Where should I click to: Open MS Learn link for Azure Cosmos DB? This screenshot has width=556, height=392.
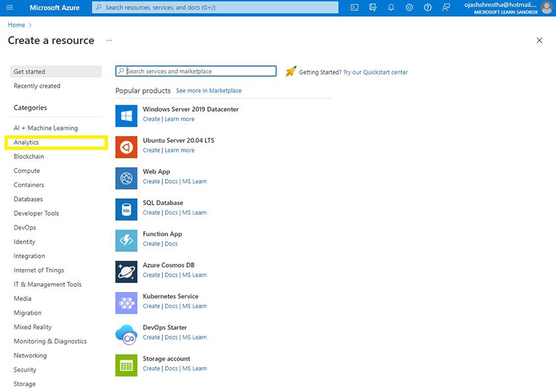pyautogui.click(x=194, y=275)
